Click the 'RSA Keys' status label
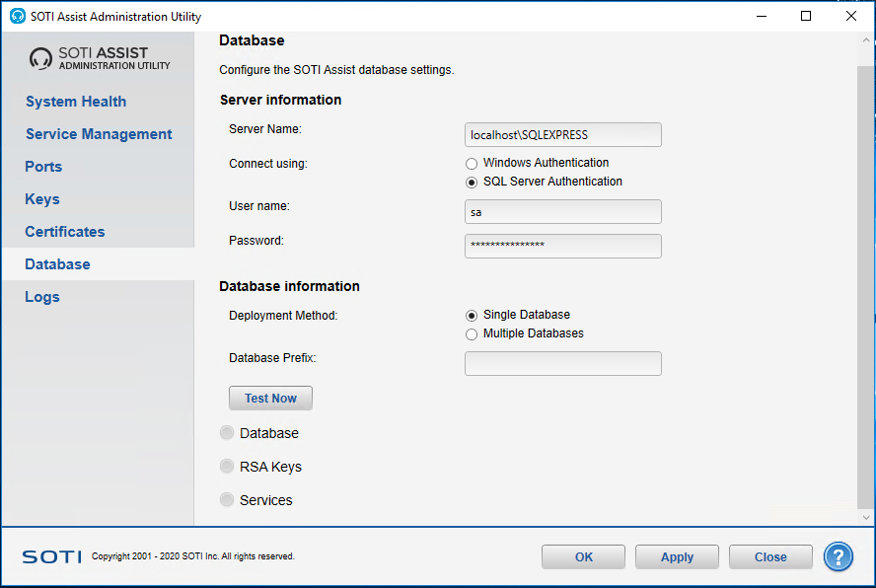876x588 pixels. click(270, 467)
